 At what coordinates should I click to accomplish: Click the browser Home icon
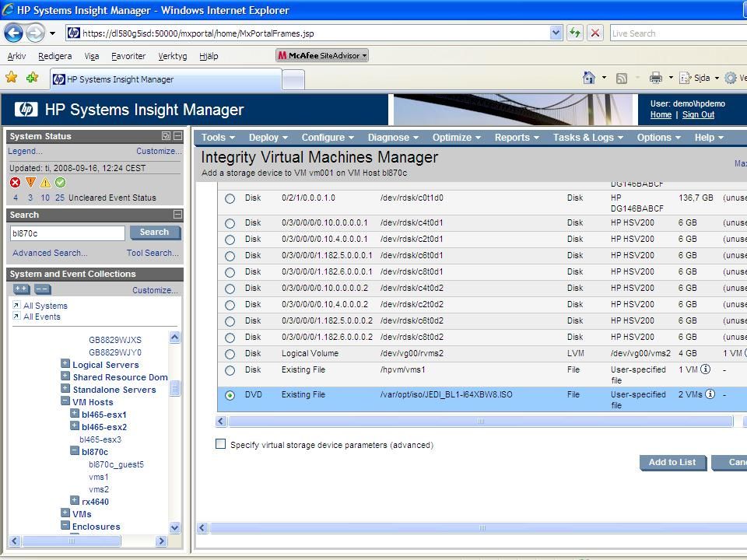tap(589, 78)
